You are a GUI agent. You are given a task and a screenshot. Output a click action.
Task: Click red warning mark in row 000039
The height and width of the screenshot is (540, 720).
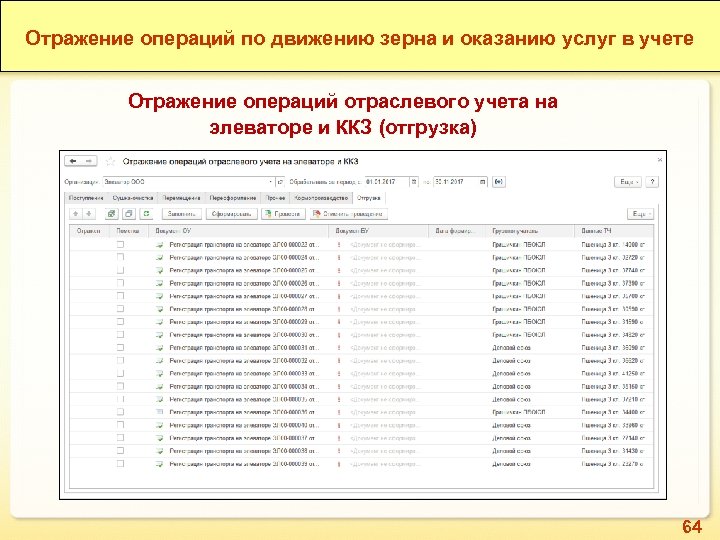pyautogui.click(x=339, y=464)
